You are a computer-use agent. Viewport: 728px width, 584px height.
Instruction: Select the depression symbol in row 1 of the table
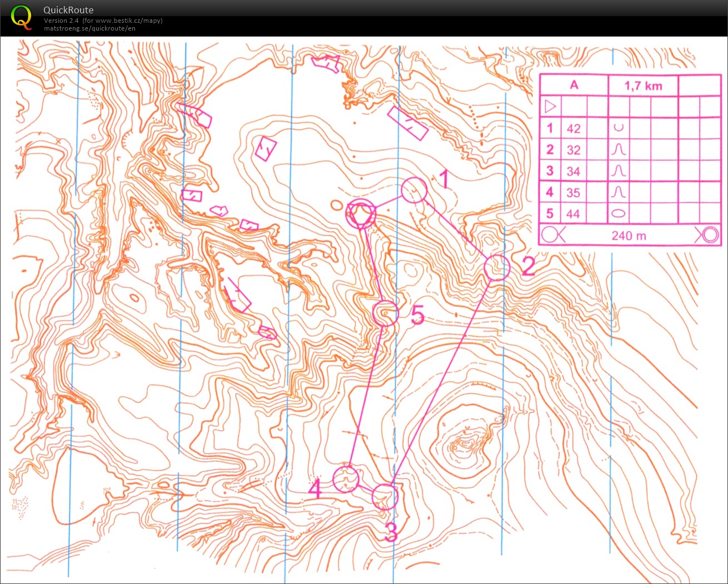pos(619,128)
